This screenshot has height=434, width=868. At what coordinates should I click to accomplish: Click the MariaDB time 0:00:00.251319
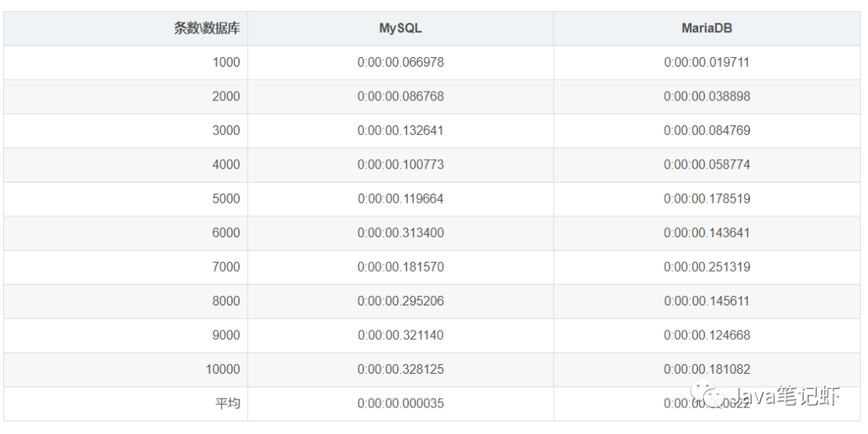(706, 267)
